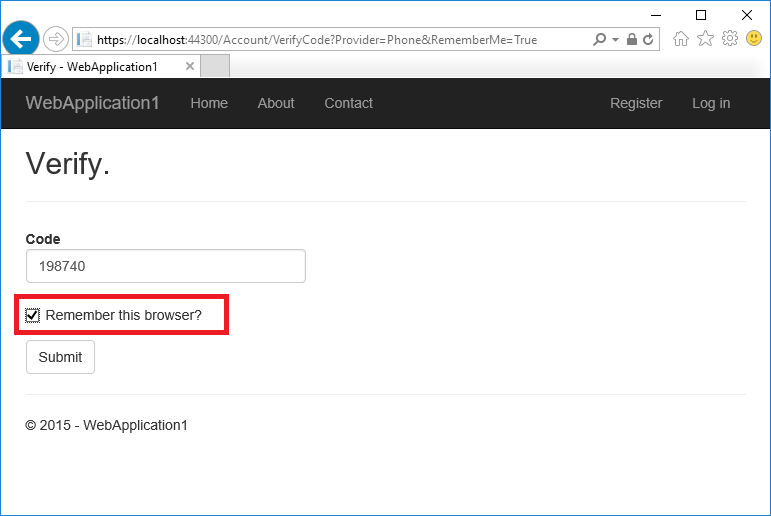Expand the address bar autocomplete dropdown arrow
The image size is (771, 516).
(615, 39)
